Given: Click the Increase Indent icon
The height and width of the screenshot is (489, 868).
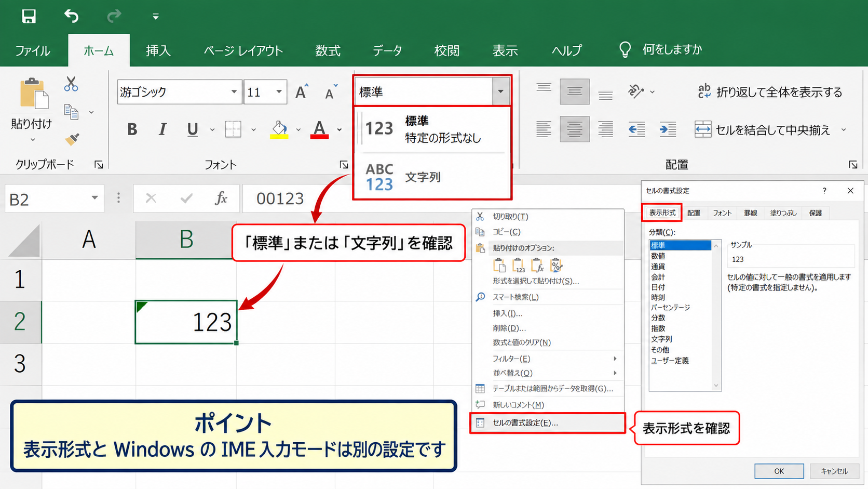Looking at the screenshot, I should 668,129.
